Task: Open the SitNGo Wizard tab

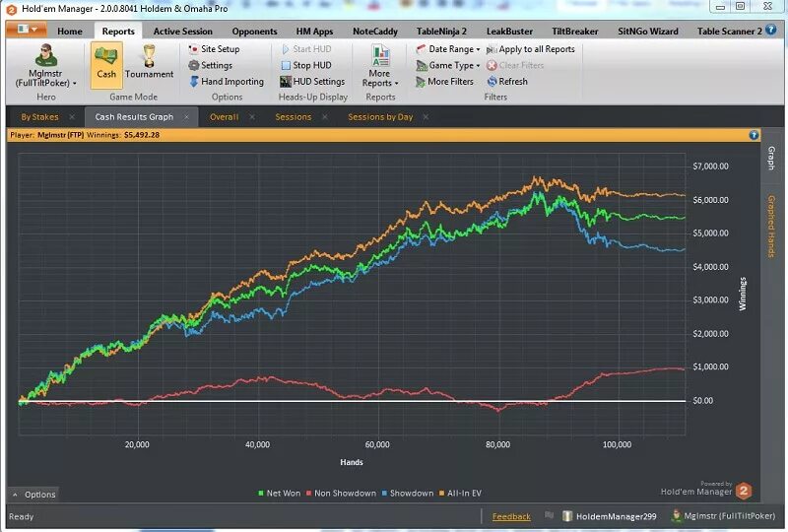Action: [648, 32]
